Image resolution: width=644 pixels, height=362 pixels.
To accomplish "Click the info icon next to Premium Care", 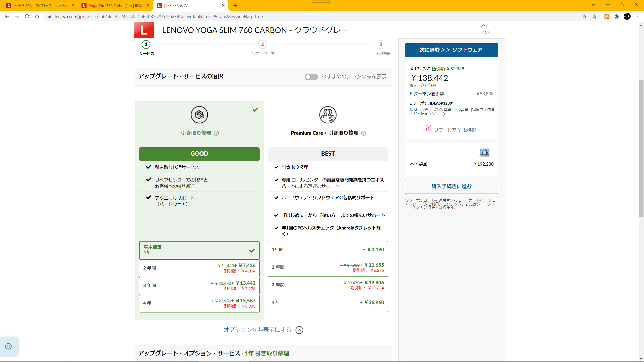I will point(364,133).
